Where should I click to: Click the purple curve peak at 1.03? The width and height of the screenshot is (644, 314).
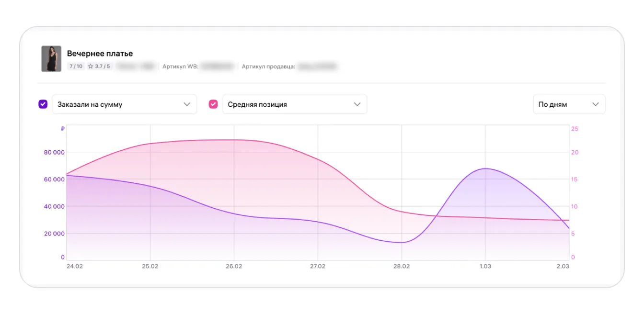tap(485, 168)
